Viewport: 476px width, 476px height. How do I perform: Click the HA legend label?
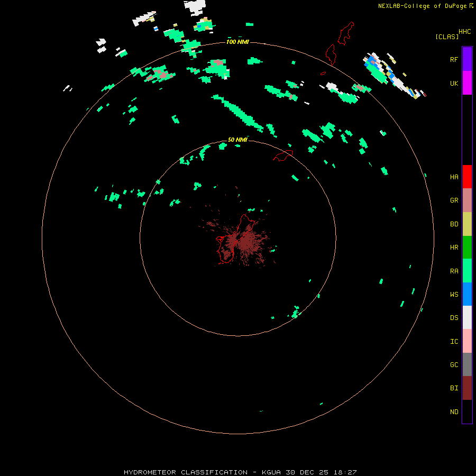tap(454, 177)
